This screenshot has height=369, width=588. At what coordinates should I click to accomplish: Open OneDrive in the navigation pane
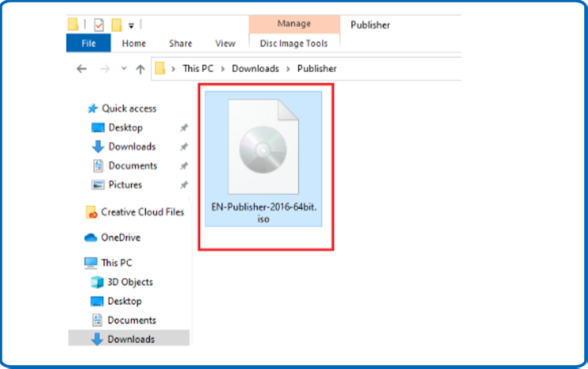tap(121, 238)
